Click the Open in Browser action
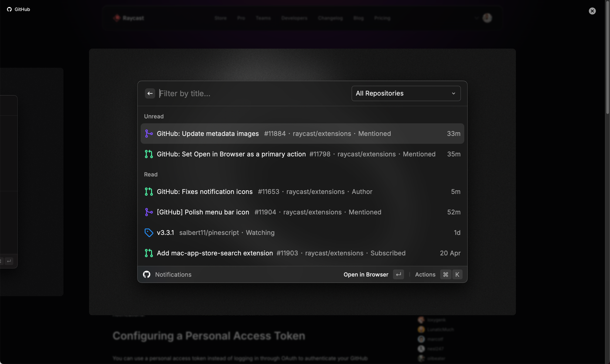 click(366, 275)
